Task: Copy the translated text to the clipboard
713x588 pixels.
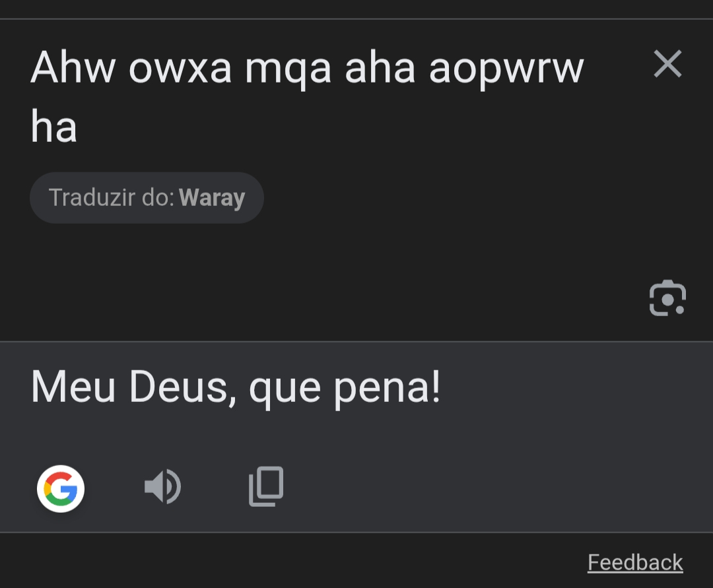Action: click(x=266, y=487)
